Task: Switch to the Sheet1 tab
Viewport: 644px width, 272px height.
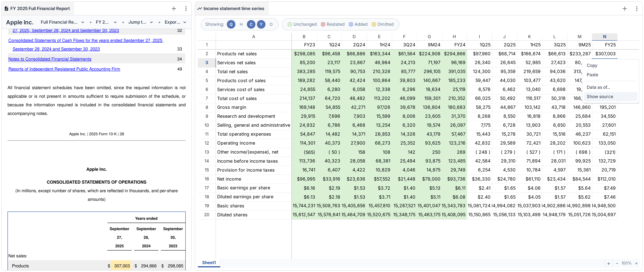Action: [x=209, y=263]
